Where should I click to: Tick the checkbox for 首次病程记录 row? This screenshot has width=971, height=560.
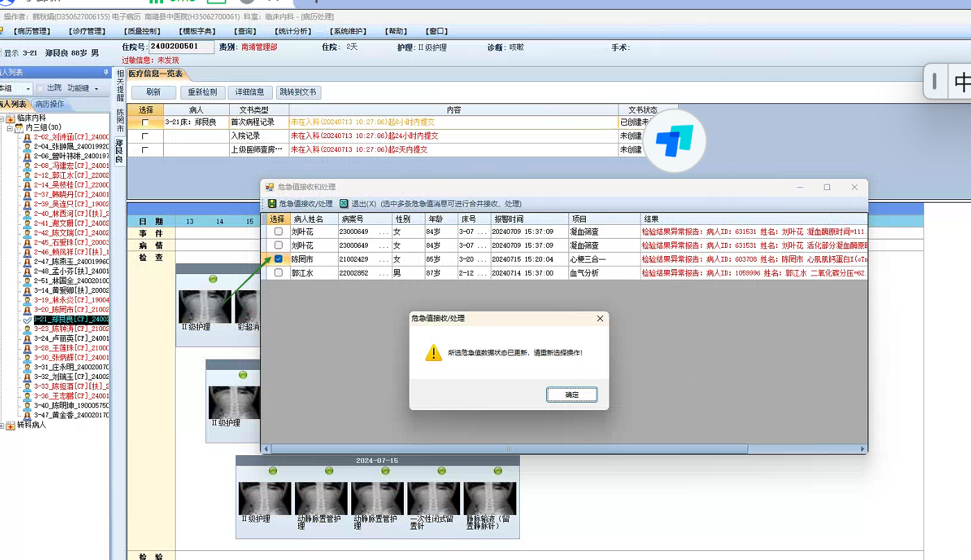pos(145,122)
